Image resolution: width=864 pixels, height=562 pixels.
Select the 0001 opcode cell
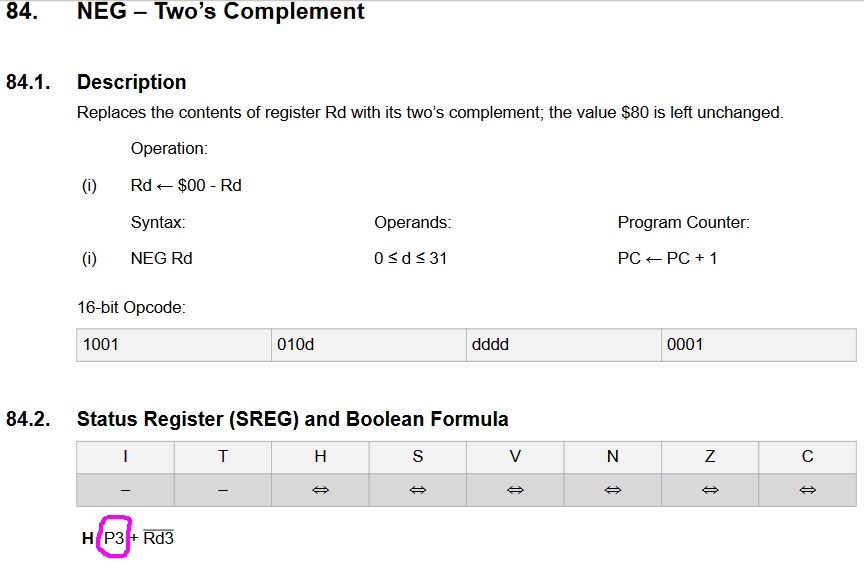point(758,344)
